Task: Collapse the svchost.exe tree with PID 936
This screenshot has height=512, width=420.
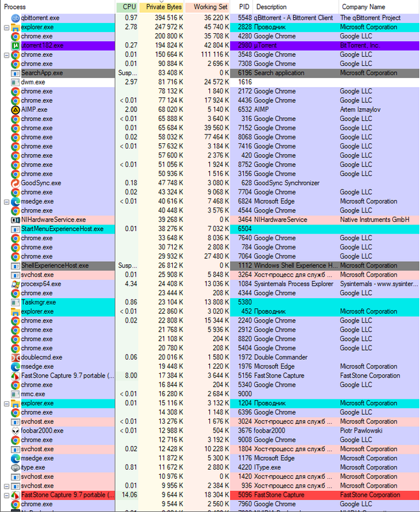Action: pyautogui.click(x=6, y=486)
